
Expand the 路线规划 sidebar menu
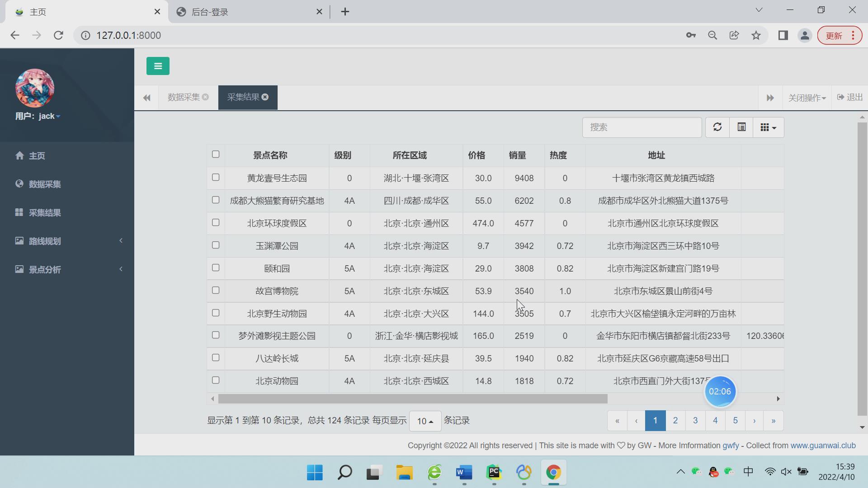45,241
